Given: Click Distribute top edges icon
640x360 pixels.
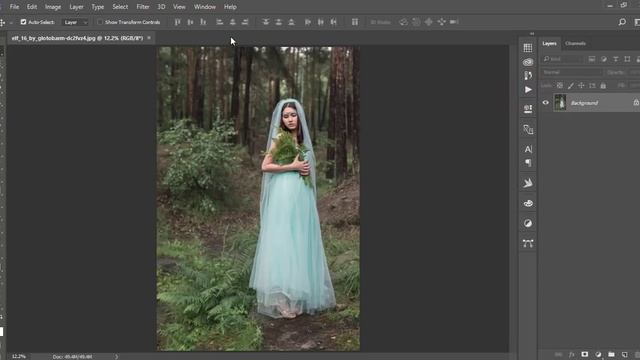Looking at the screenshot, I should (x=266, y=22).
